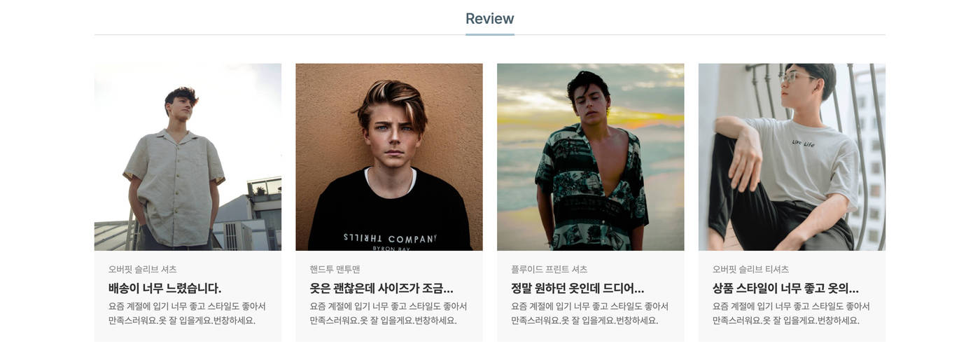Viewport: 980px width, 360px height.
Task: Click product name 플루이드 프린트 셔츠
Action: pos(549,269)
